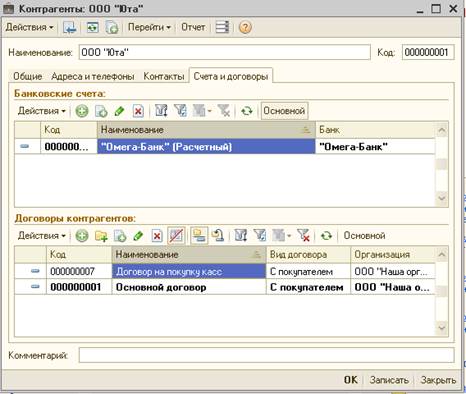Screen dimensions: 466x394
Task: Select the "Омега-Банк" (Расчетный) row
Action: [x=206, y=147]
